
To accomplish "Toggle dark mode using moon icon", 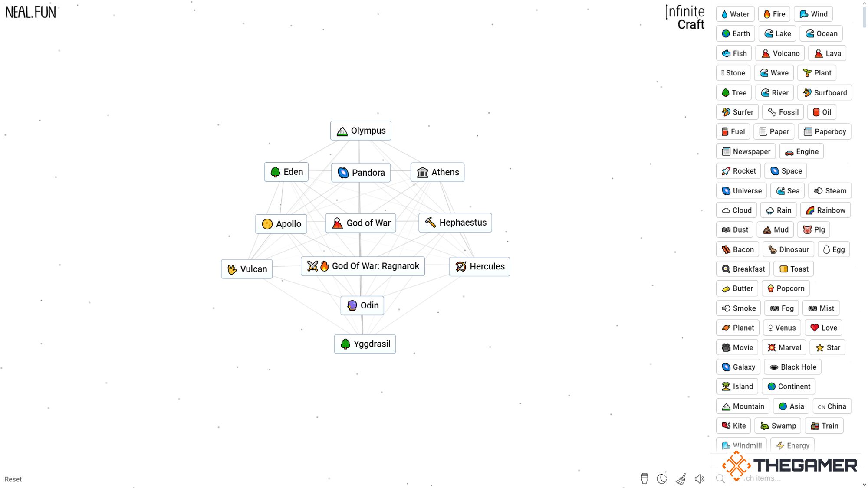I will pyautogui.click(x=662, y=478).
